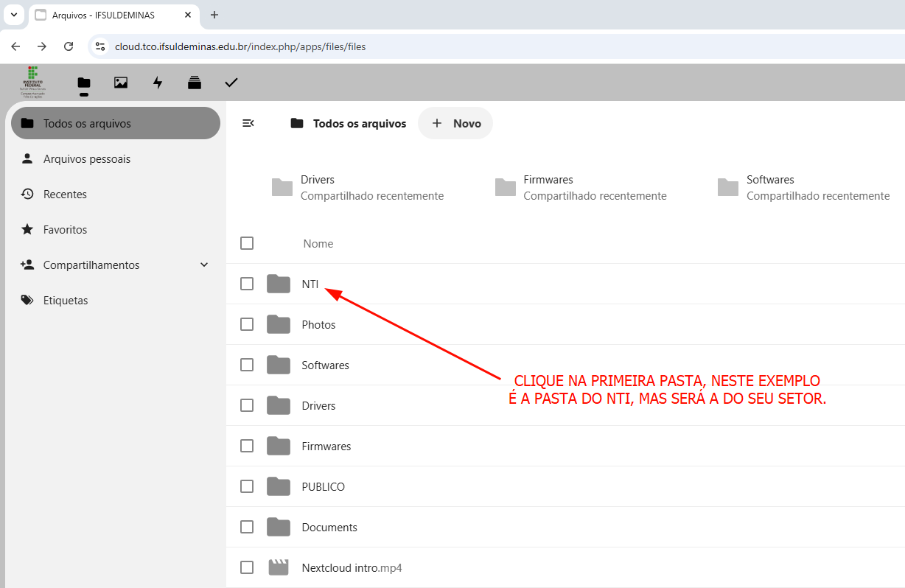Click the NTI folder icon
The image size is (905, 588).
pyautogui.click(x=279, y=284)
